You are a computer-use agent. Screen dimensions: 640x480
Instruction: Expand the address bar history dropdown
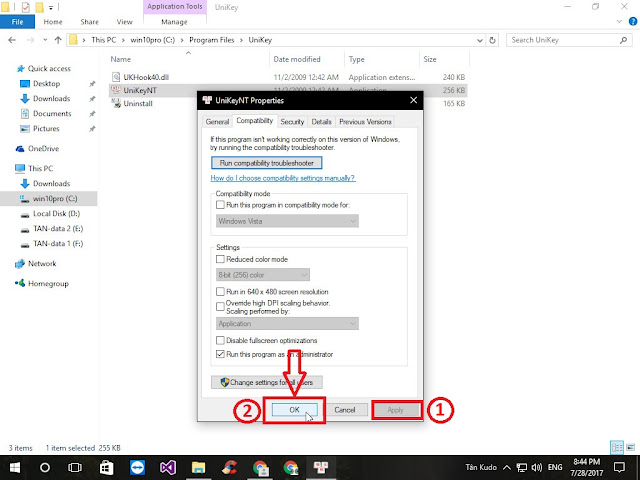480,40
